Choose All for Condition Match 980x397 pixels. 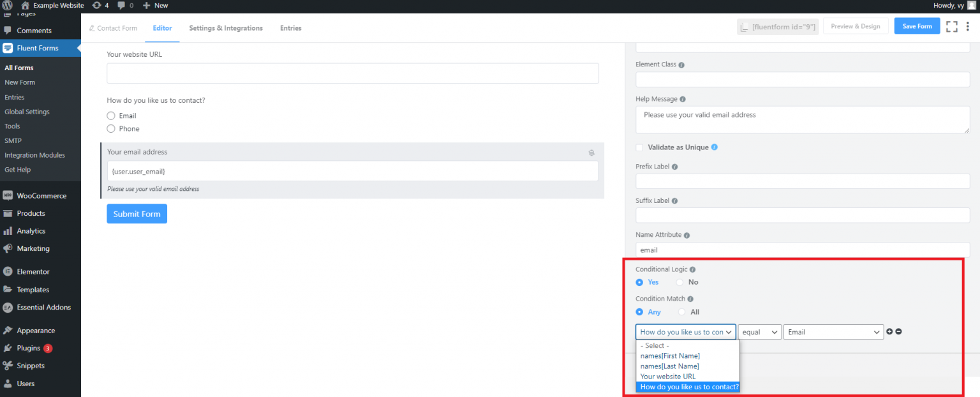(x=682, y=312)
